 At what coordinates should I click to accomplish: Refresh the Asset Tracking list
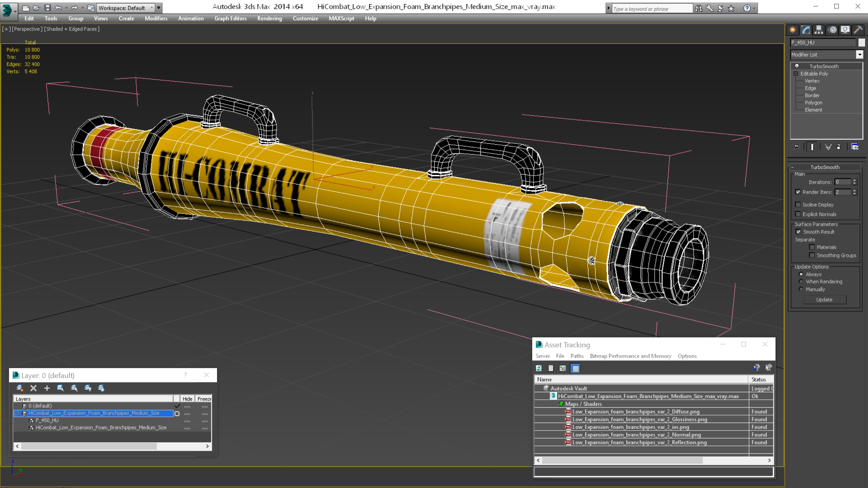pyautogui.click(x=539, y=368)
